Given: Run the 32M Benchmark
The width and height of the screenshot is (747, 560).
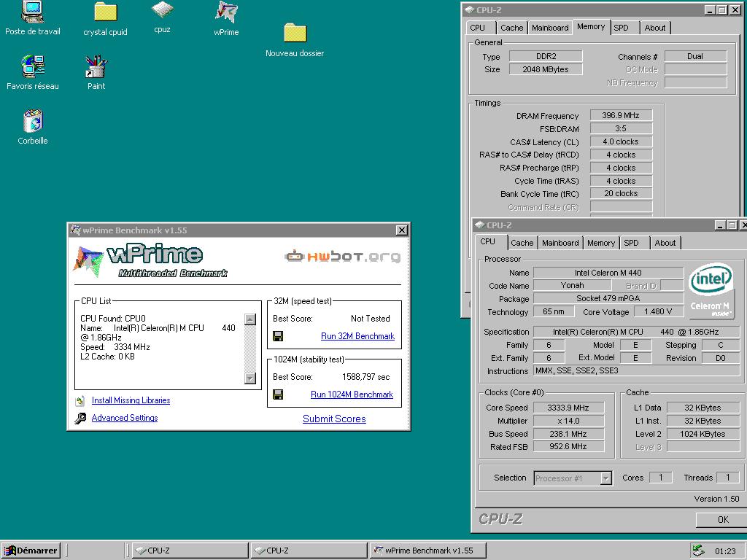Looking at the screenshot, I should pyautogui.click(x=357, y=336).
